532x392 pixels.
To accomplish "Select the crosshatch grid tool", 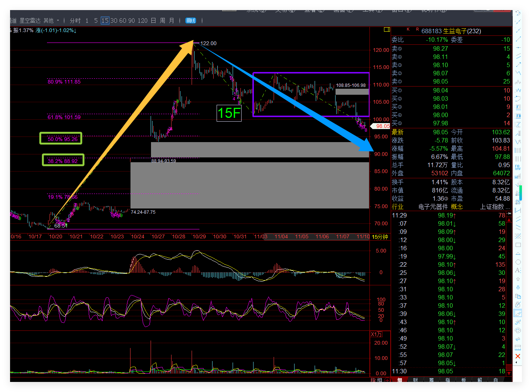I will (x=518, y=236).
